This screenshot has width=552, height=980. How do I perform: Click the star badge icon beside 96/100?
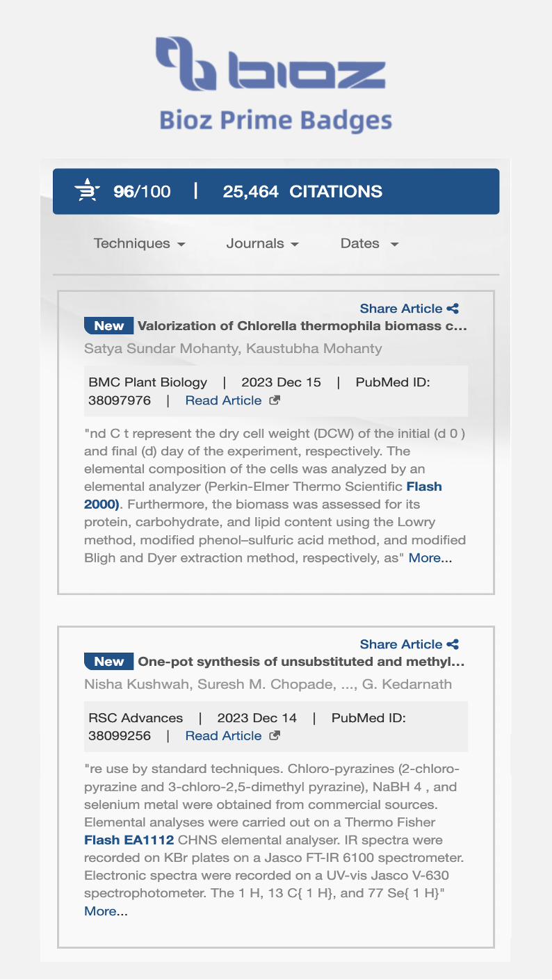click(88, 191)
